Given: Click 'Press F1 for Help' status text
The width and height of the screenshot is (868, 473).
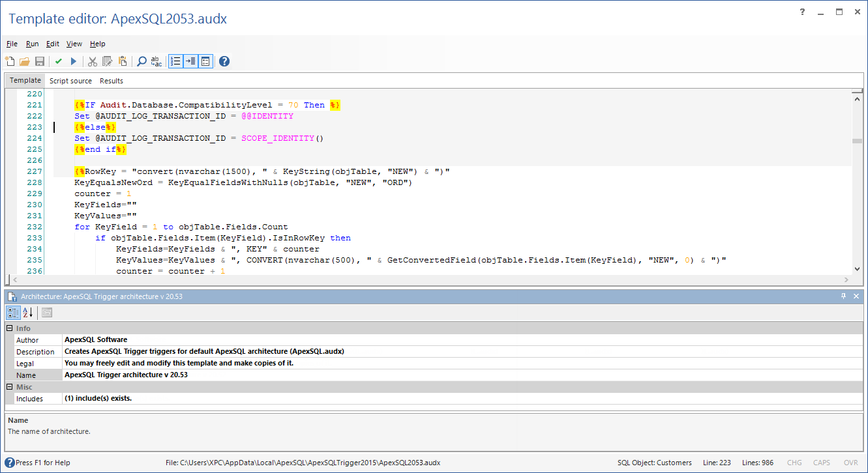Looking at the screenshot, I should coord(43,463).
